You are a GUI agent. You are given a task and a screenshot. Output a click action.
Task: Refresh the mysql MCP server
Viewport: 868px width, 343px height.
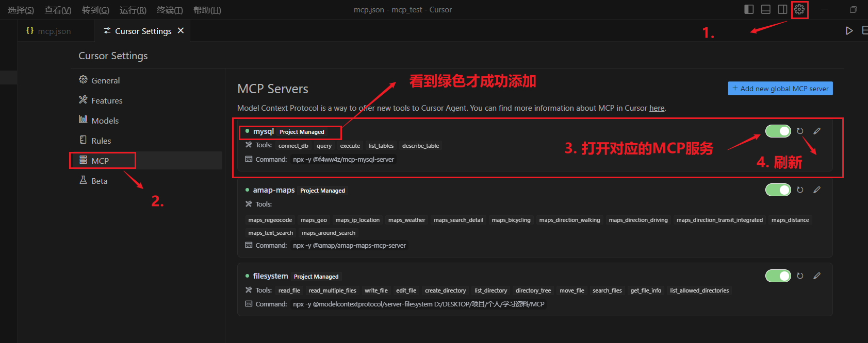pyautogui.click(x=800, y=131)
